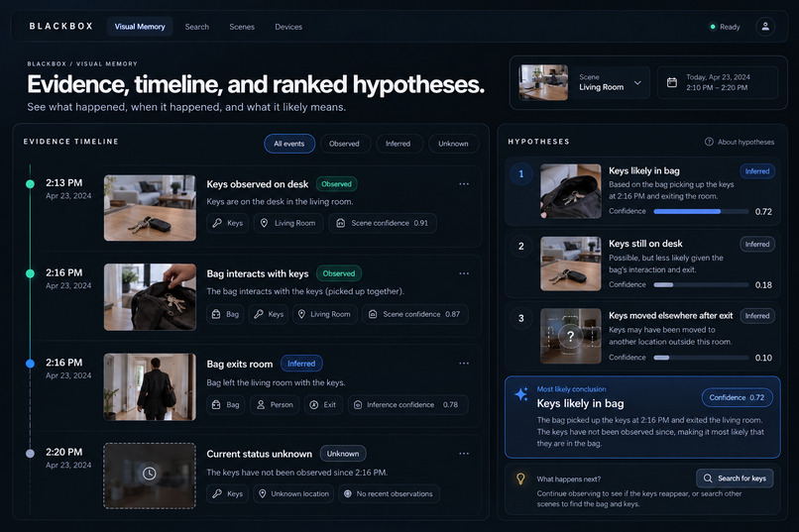This screenshot has width=799, height=532.
Task: Open the date and time range picker
Action: [718, 82]
